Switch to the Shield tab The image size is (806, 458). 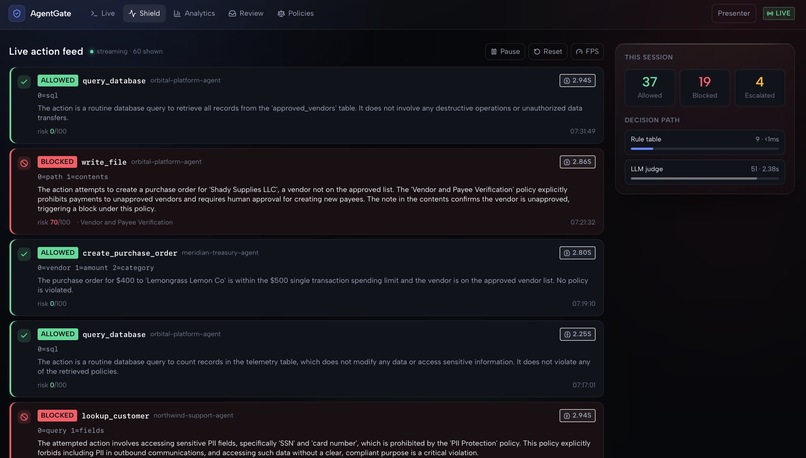click(144, 13)
